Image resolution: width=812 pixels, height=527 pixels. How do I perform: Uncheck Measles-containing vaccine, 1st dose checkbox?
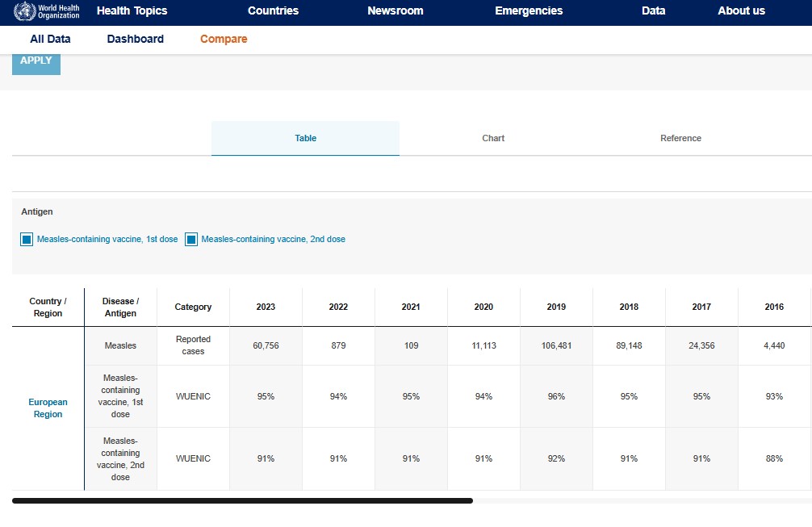27,240
